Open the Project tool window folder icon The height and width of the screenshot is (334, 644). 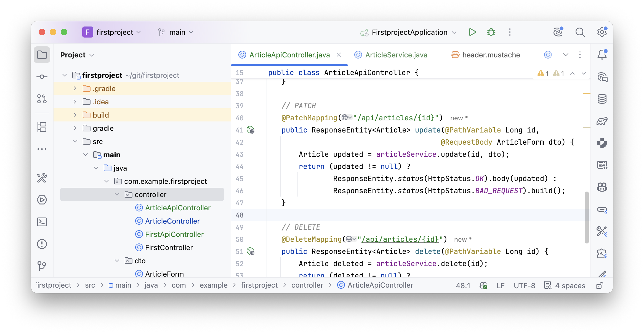tap(42, 55)
